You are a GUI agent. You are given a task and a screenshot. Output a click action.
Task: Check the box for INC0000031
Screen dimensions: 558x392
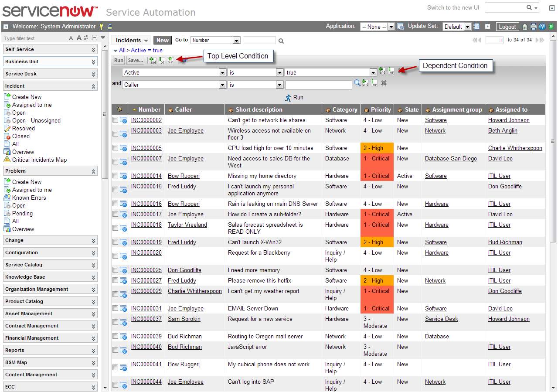click(115, 308)
